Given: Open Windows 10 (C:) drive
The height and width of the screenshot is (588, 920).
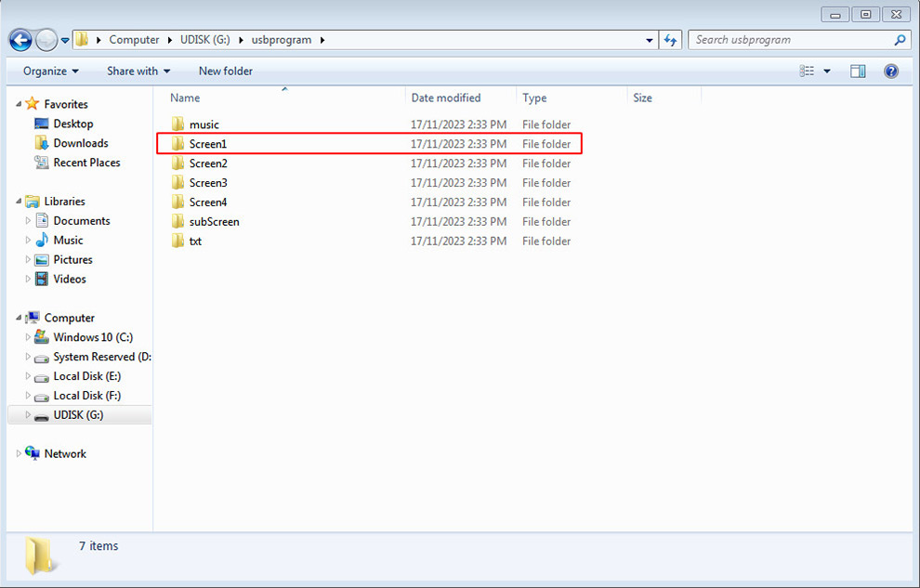Looking at the screenshot, I should pyautogui.click(x=93, y=337).
